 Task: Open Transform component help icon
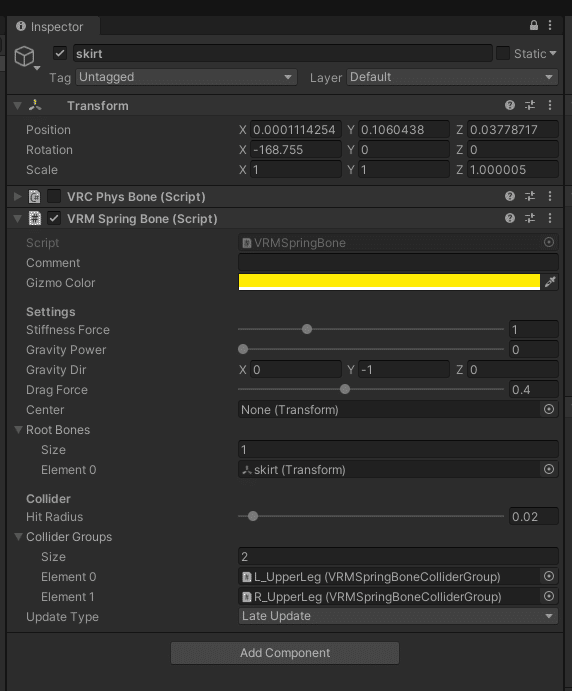[510, 105]
